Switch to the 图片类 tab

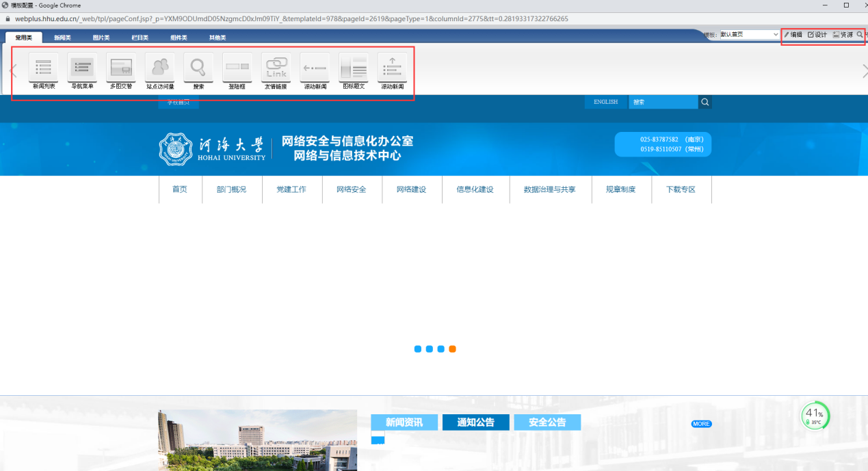pyautogui.click(x=101, y=38)
